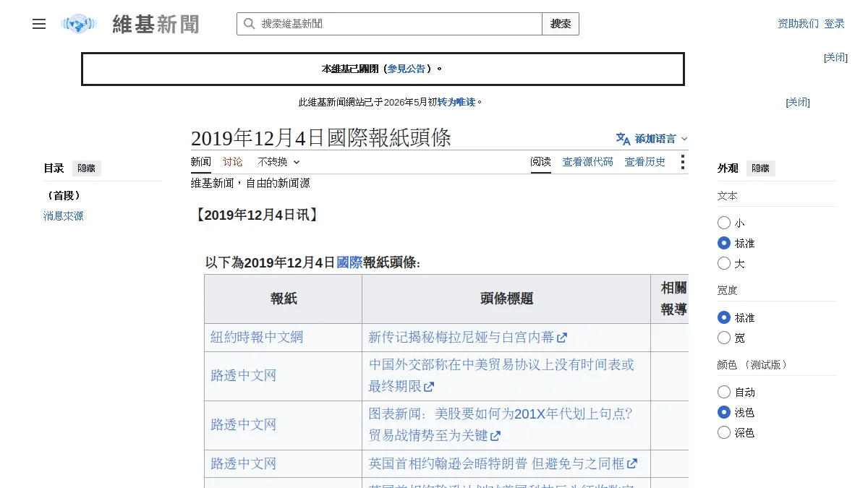Open headline 图表新闻：美股要如何为201X年代划上句点
The image size is (868, 488).
coord(501,424)
